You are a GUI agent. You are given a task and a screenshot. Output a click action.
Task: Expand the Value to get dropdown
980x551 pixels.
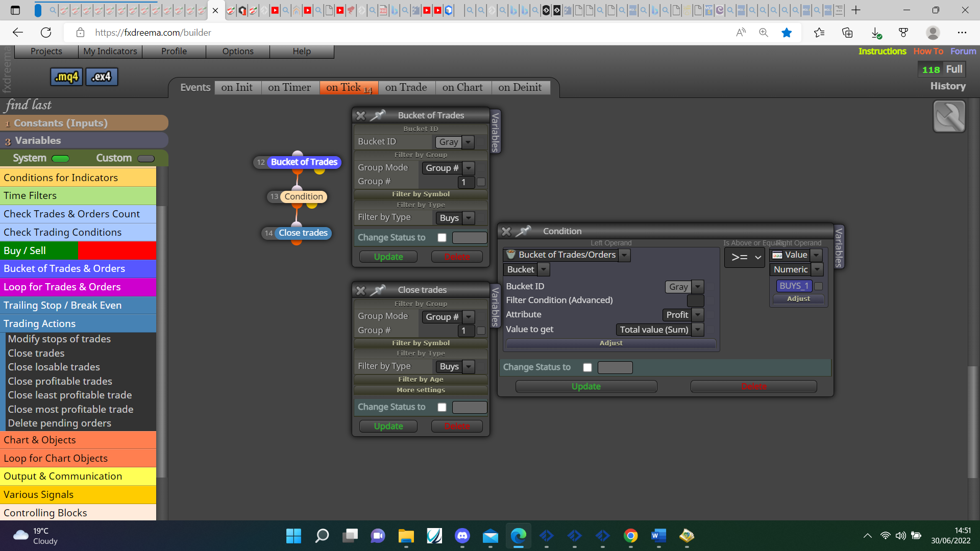point(660,330)
